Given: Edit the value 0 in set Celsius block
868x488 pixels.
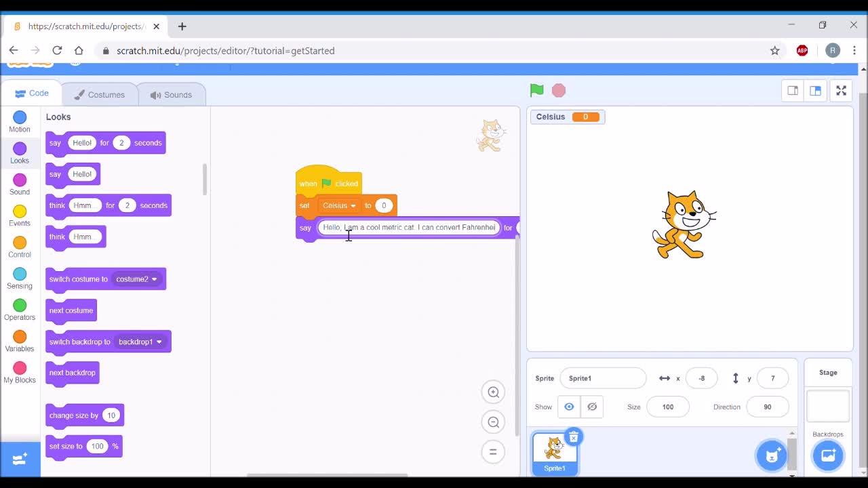Looking at the screenshot, I should tap(384, 205).
